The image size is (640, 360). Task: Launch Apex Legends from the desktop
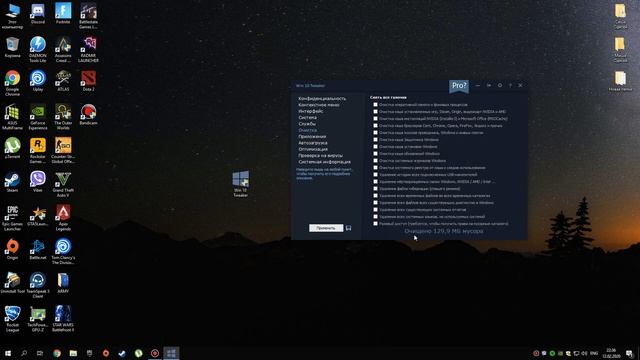click(63, 218)
